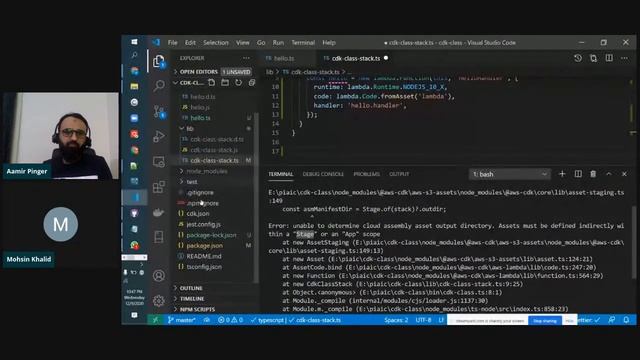The width and height of the screenshot is (640, 360).
Task: Open timeline history icon in editor toolbar
Action: (578, 58)
